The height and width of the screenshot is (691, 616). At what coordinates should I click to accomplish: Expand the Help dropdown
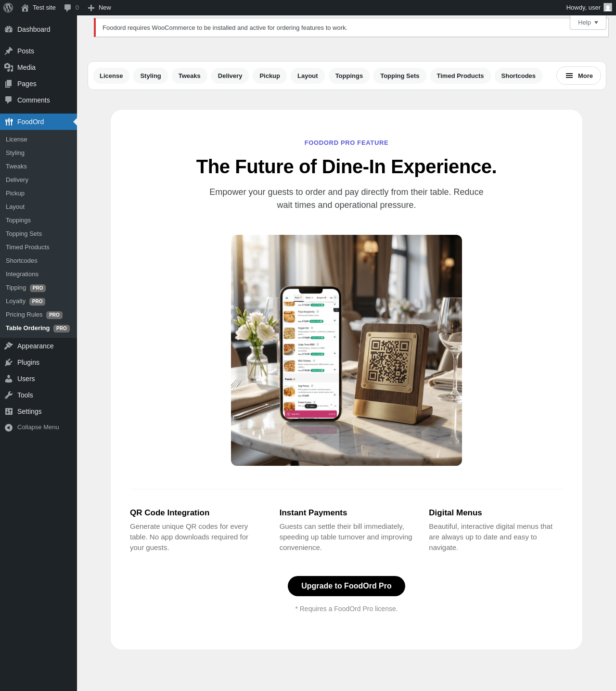click(x=588, y=23)
